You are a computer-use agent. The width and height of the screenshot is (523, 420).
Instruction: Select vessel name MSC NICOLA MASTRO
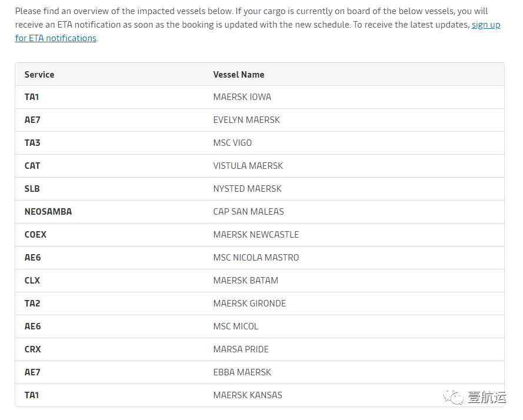click(x=256, y=258)
